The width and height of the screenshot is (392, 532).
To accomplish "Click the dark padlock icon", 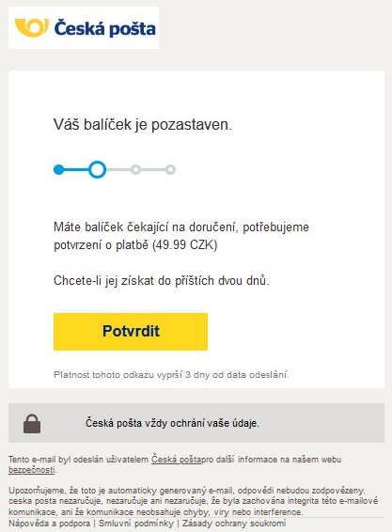I will coord(32,423).
